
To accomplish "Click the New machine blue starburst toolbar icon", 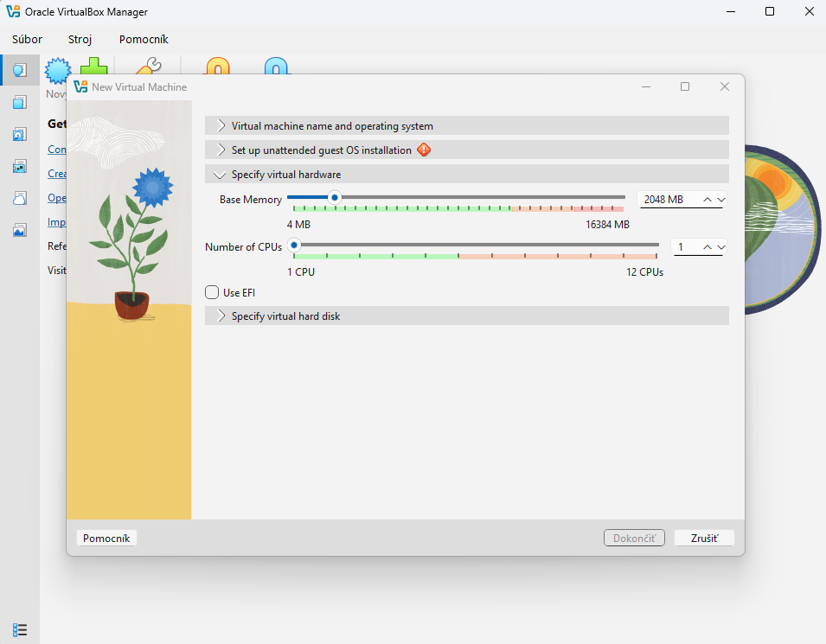I will click(57, 70).
